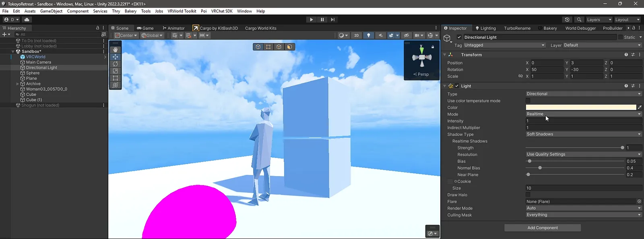The height and width of the screenshot is (239, 644).
Task: Collapse the Sandbox scene in Hierarchy
Action: point(13,52)
